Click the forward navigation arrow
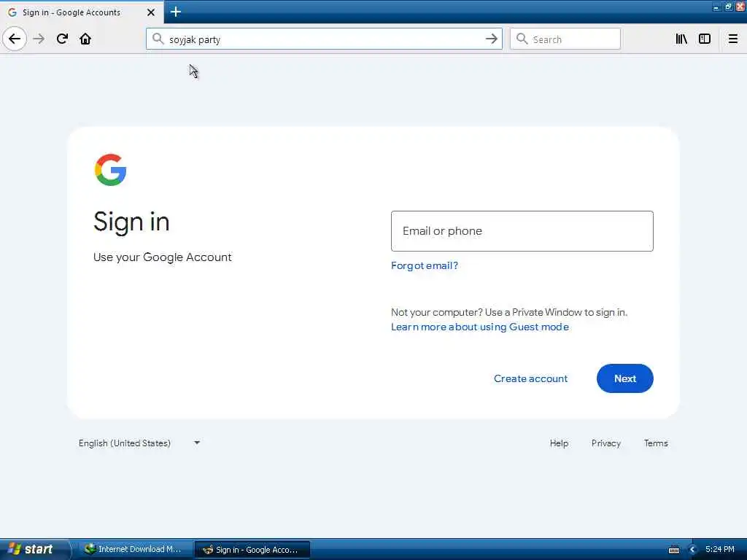The image size is (747, 560). (x=39, y=39)
